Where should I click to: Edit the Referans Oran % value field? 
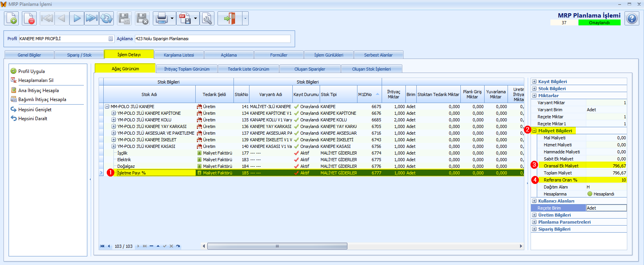606,180
